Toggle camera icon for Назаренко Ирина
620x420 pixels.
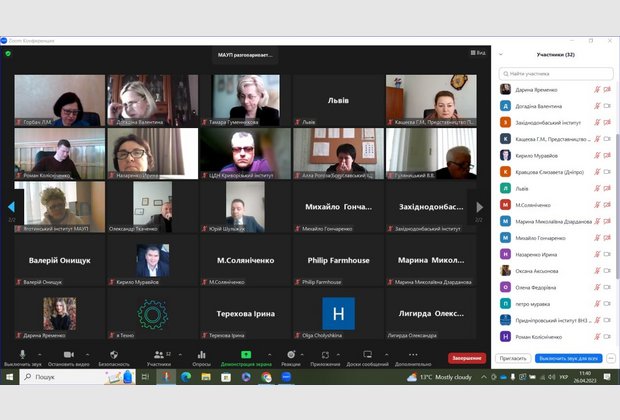point(607,254)
